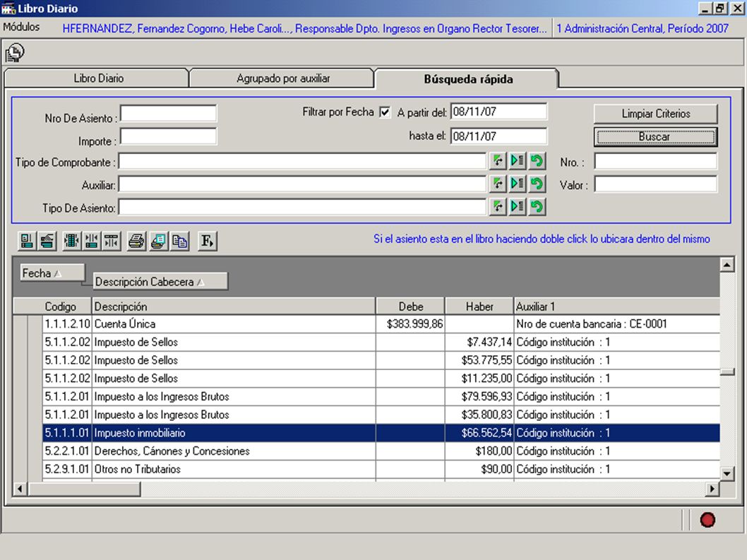Open the selector icon for Tipo De Asiento
747x560 pixels.
(x=498, y=206)
